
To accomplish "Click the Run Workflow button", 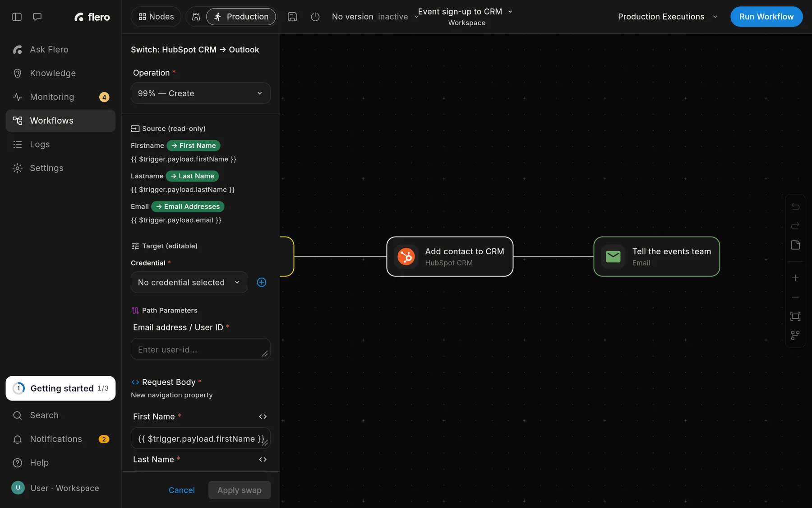I will tap(766, 17).
